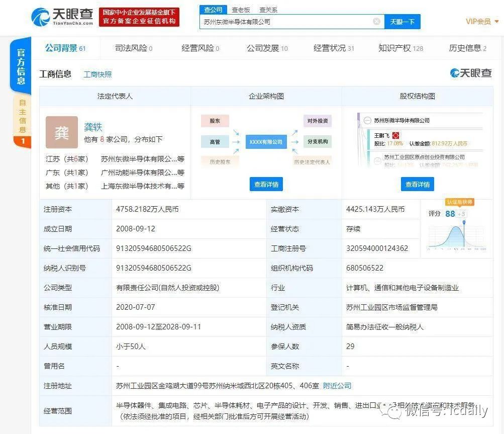Click the founding date 2008-09-12
The width and height of the screenshot is (504, 434).
(136, 229)
